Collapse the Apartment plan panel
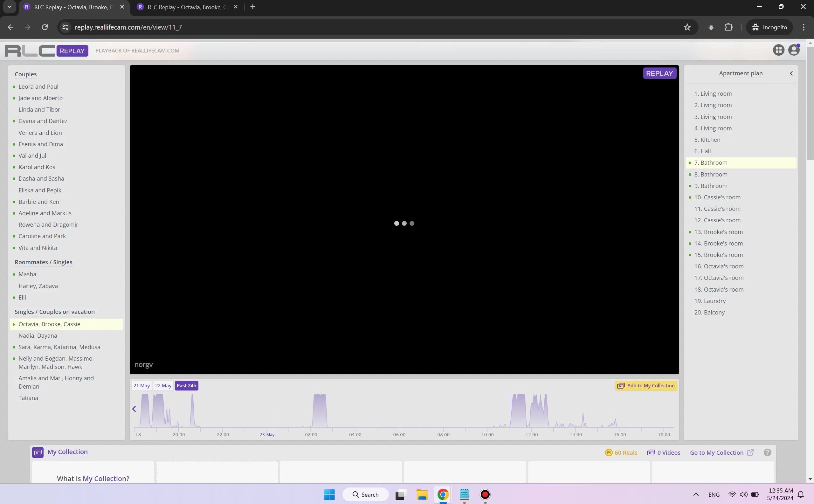The width and height of the screenshot is (814, 504). pyautogui.click(x=791, y=73)
